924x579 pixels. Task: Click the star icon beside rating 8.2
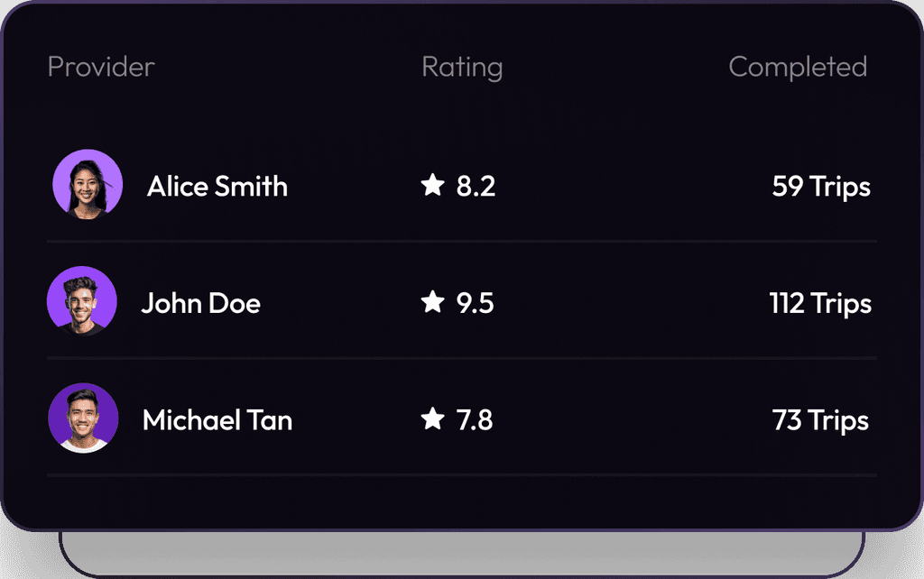pyautogui.click(x=433, y=186)
